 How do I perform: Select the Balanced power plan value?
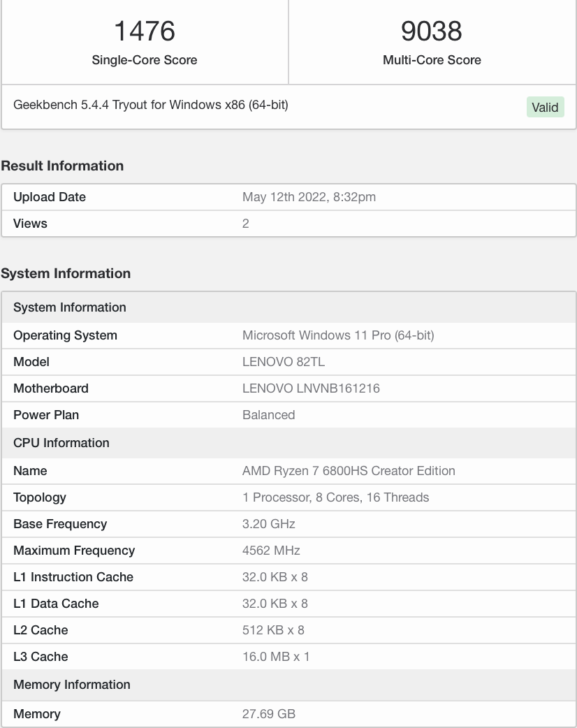(x=269, y=414)
